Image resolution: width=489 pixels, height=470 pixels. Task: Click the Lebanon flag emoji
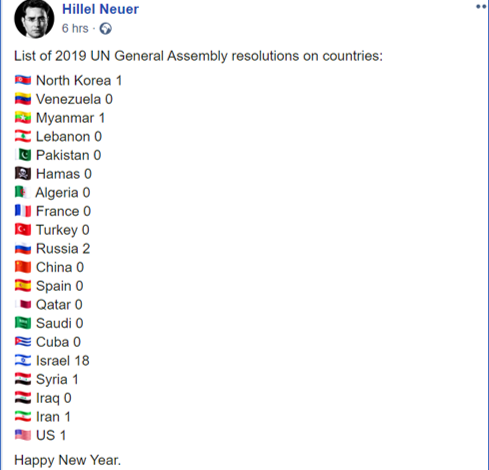[23, 136]
